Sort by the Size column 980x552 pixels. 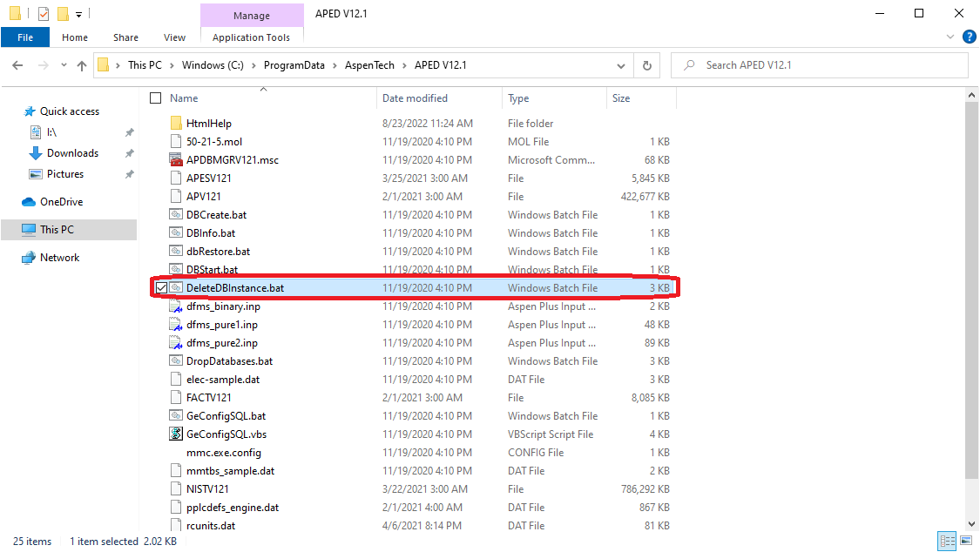point(621,98)
